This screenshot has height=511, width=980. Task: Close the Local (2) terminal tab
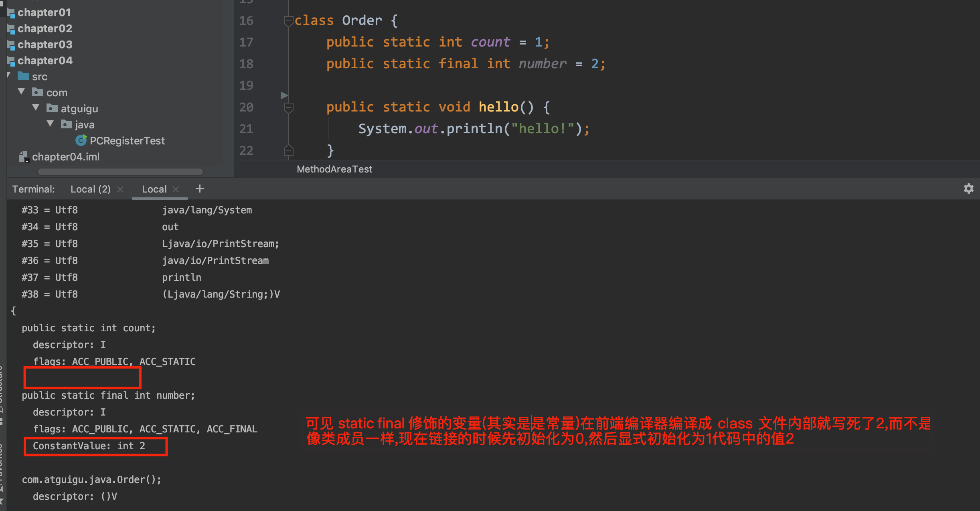point(120,189)
